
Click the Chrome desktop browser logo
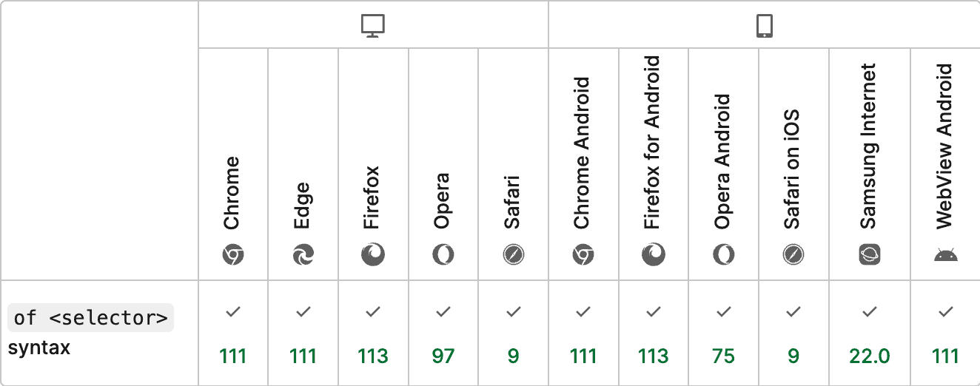(232, 256)
